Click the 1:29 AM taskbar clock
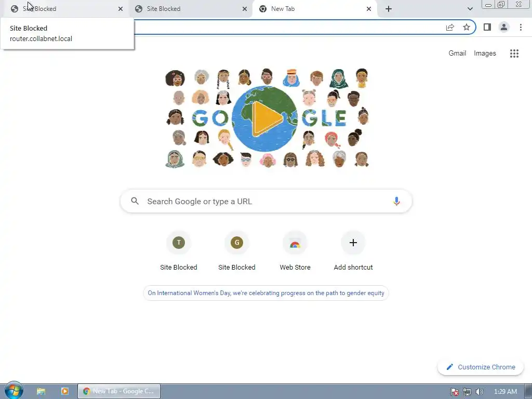The height and width of the screenshot is (399, 532). tap(505, 392)
